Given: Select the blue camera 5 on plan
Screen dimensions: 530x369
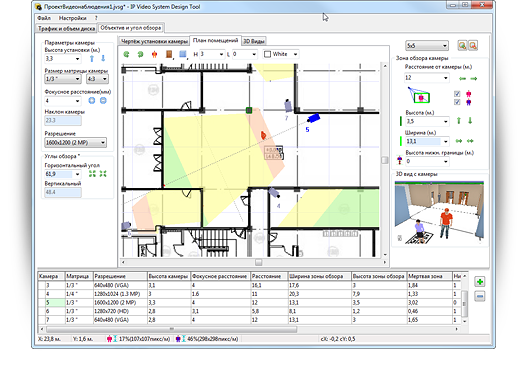Looking at the screenshot, I should tap(313, 118).
